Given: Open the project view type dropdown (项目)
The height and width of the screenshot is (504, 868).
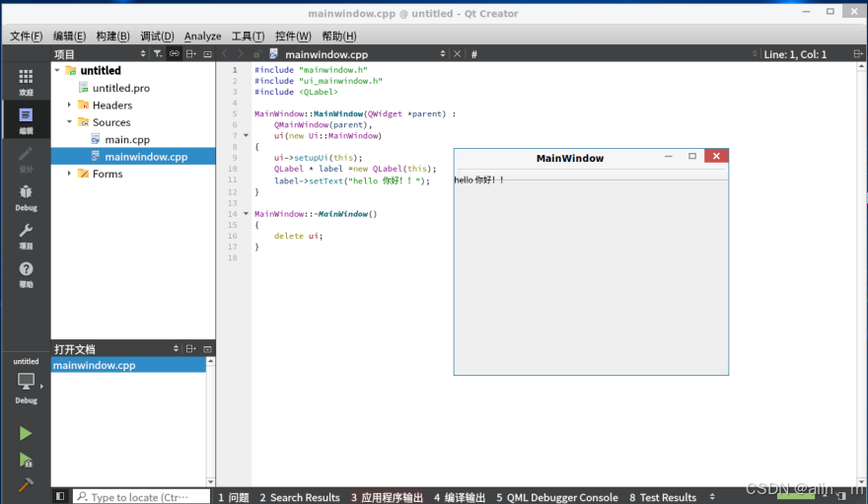Looking at the screenshot, I should pyautogui.click(x=100, y=53).
